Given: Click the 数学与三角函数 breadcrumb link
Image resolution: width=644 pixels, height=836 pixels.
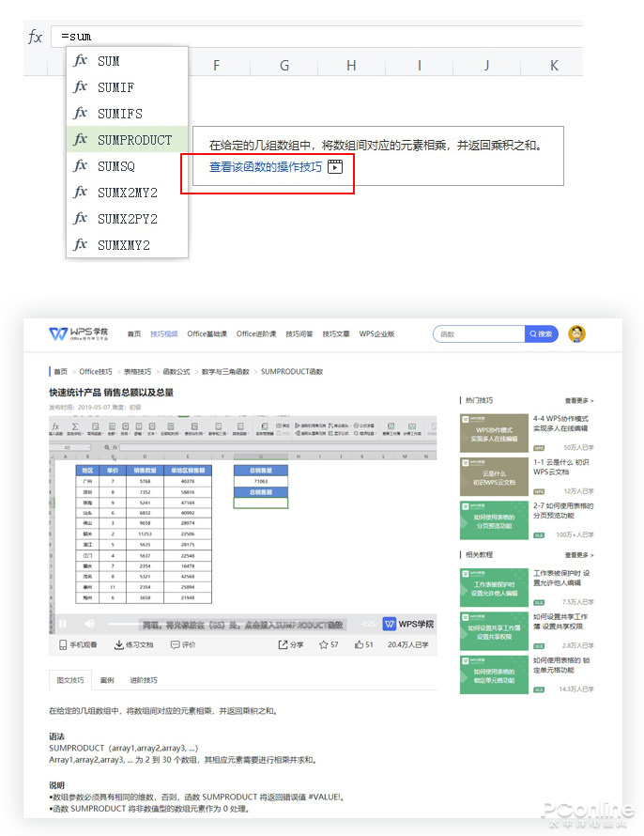Looking at the screenshot, I should (225, 372).
